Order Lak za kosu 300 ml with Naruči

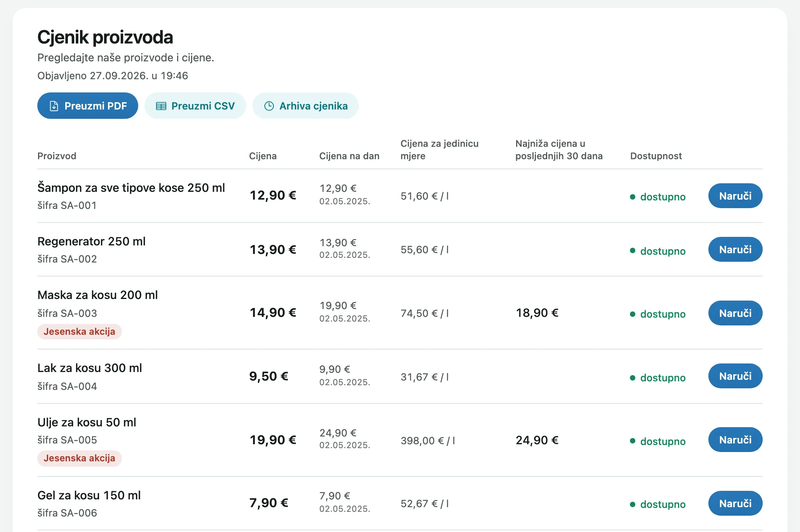[x=735, y=376]
